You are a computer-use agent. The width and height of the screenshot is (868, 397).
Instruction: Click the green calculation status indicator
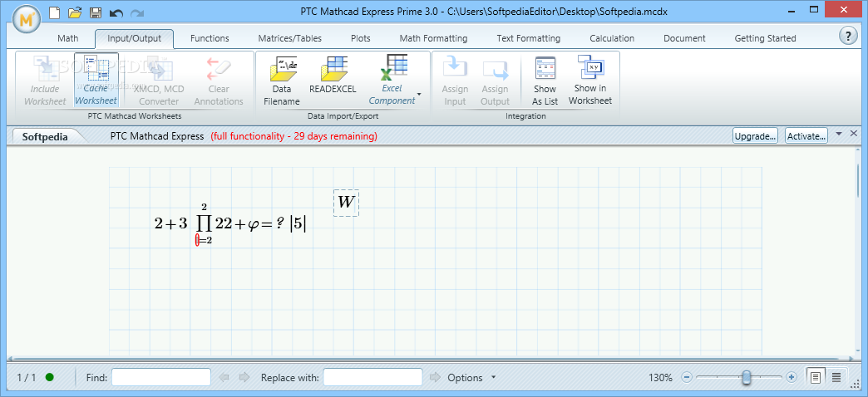point(50,377)
